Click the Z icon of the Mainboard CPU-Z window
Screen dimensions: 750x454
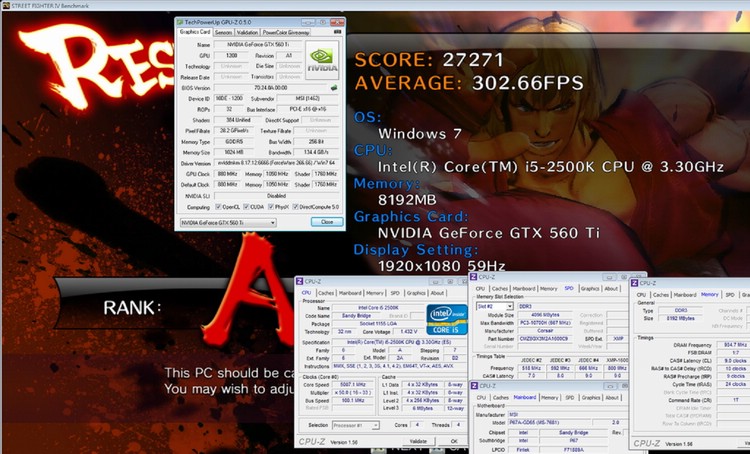(474, 386)
